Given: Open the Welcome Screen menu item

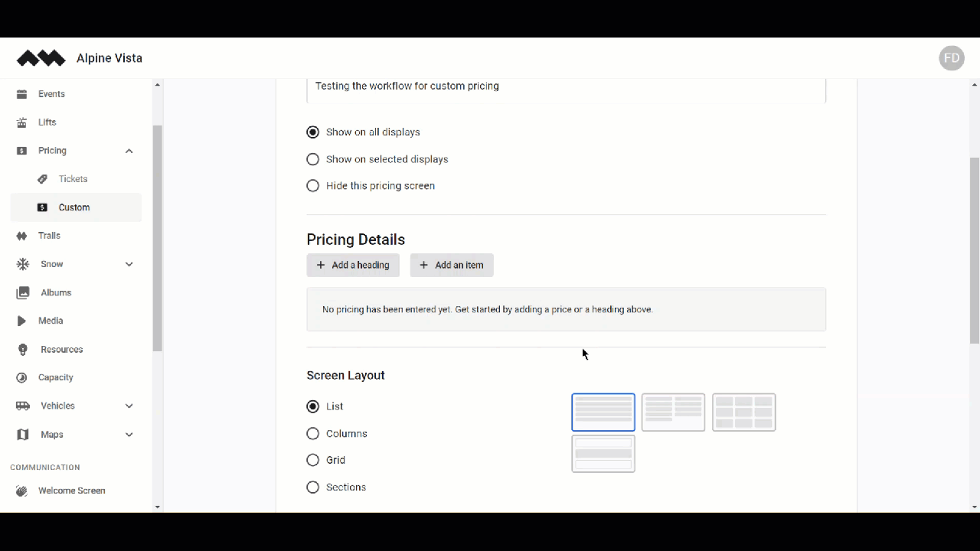Looking at the screenshot, I should (x=76, y=491).
